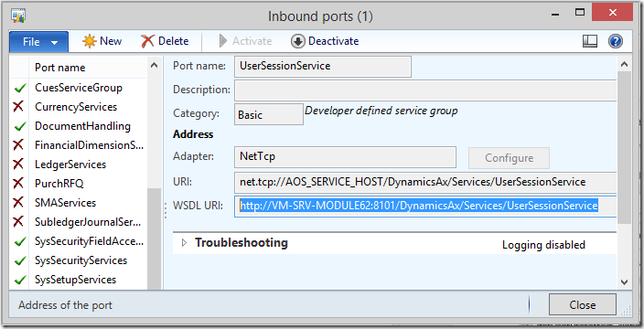Viewport: 644px width, 329px height.
Task: Create a New inbound port
Action: [102, 41]
